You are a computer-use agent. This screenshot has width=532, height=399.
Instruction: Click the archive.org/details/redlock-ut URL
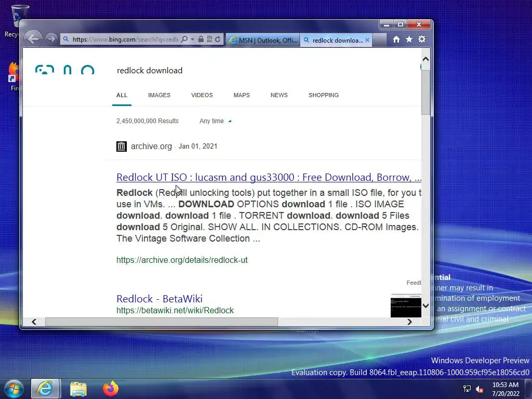tap(182, 260)
